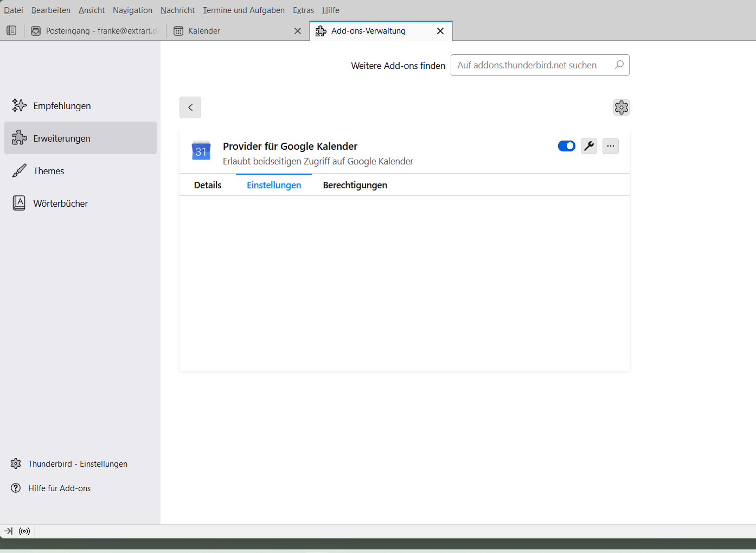Image resolution: width=756 pixels, height=553 pixels.
Task: Toggle the spaces toolbar icon left of tabs
Action: tap(11, 31)
